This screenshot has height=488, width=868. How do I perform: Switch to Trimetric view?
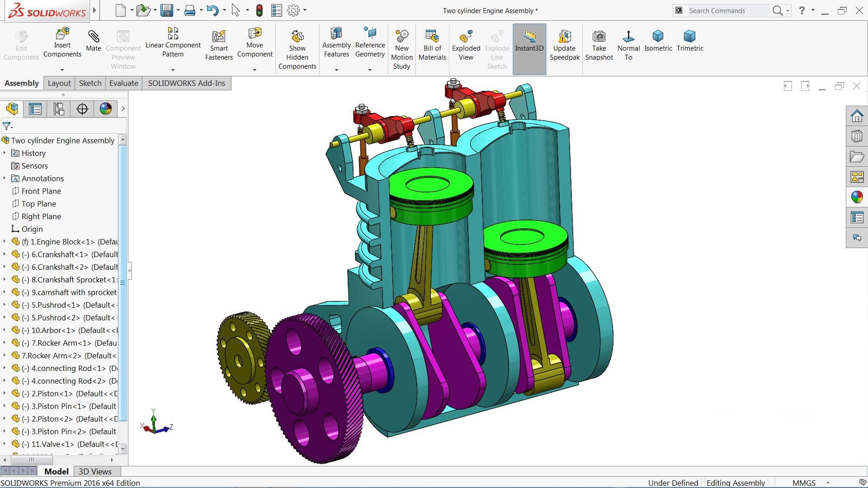690,41
